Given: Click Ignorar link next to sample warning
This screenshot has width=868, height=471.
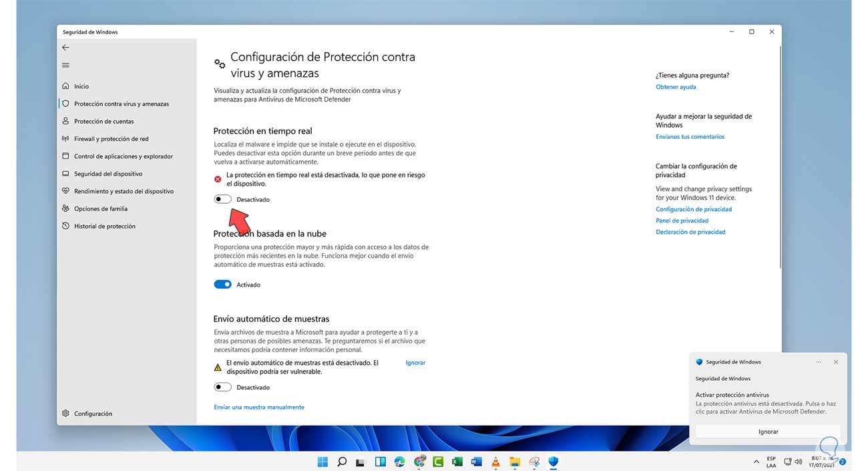Looking at the screenshot, I should pos(415,363).
